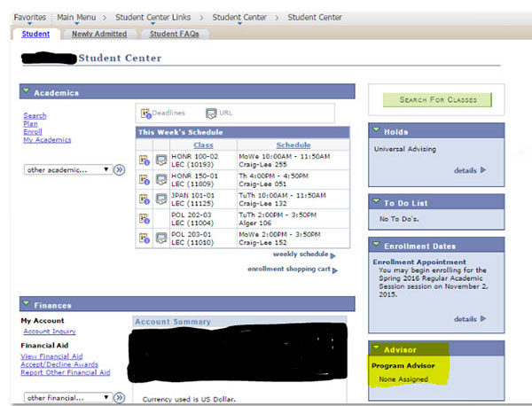Screen dimensions: 532x406
Task: Open Main Menu in the navigation bar
Action: click(78, 17)
